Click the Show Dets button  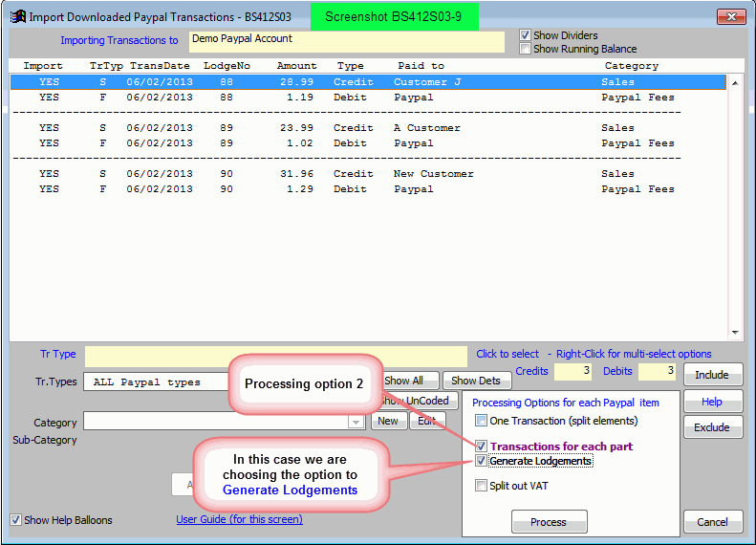coord(476,381)
